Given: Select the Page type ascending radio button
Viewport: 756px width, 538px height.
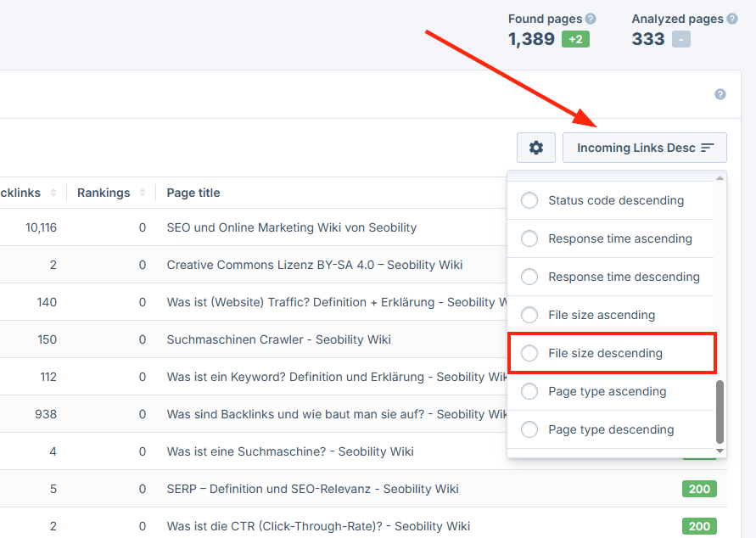Looking at the screenshot, I should click(529, 391).
